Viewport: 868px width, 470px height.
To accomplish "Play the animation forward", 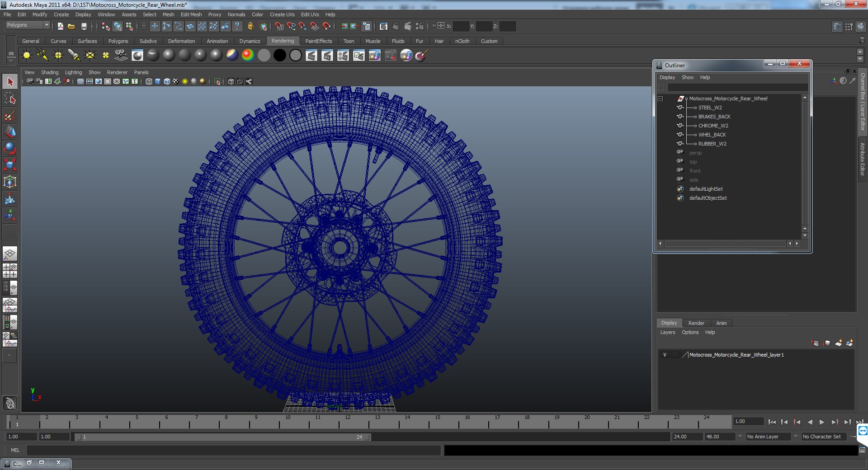I will pyautogui.click(x=822, y=422).
